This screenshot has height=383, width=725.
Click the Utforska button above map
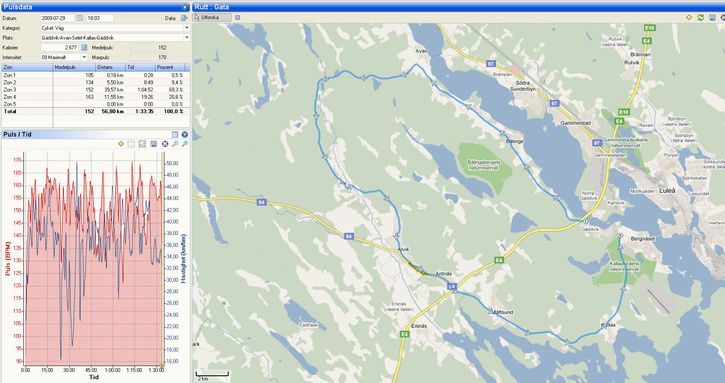(x=213, y=18)
